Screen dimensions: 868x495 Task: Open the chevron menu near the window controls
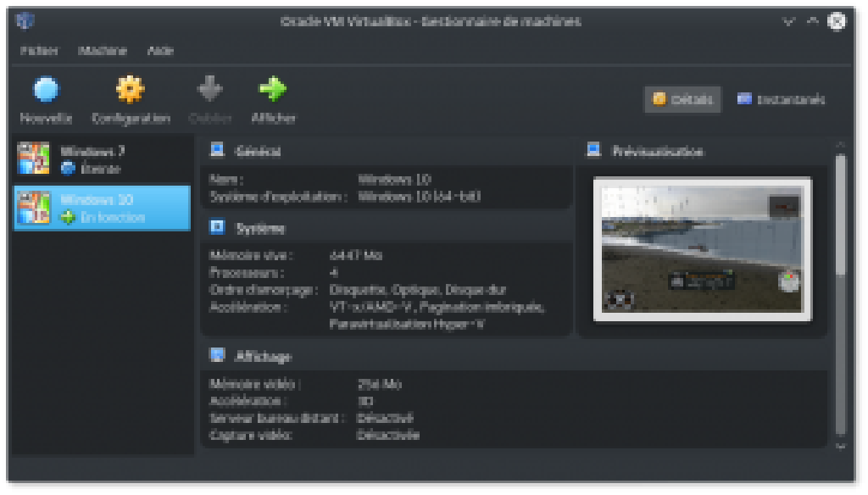pyautogui.click(x=790, y=19)
